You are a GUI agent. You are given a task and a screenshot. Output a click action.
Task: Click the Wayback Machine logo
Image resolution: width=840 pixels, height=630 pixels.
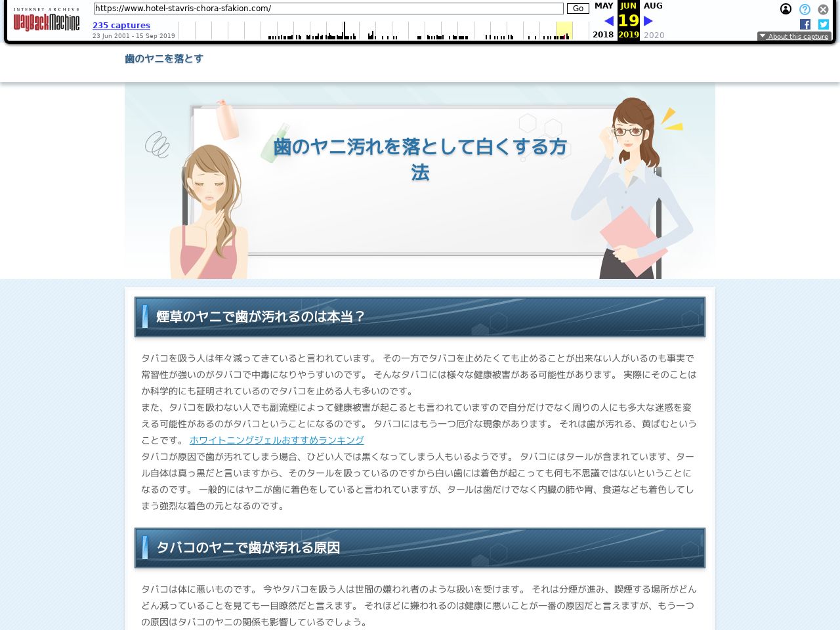coord(46,20)
